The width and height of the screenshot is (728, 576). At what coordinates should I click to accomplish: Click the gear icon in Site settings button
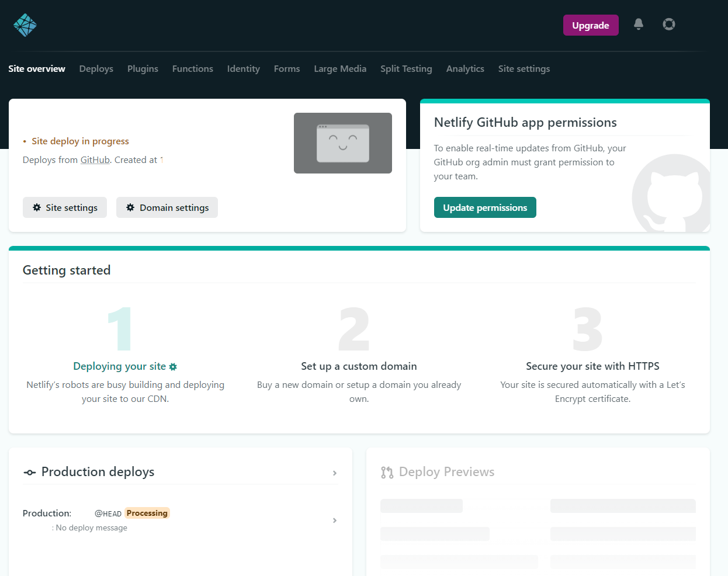tap(37, 207)
